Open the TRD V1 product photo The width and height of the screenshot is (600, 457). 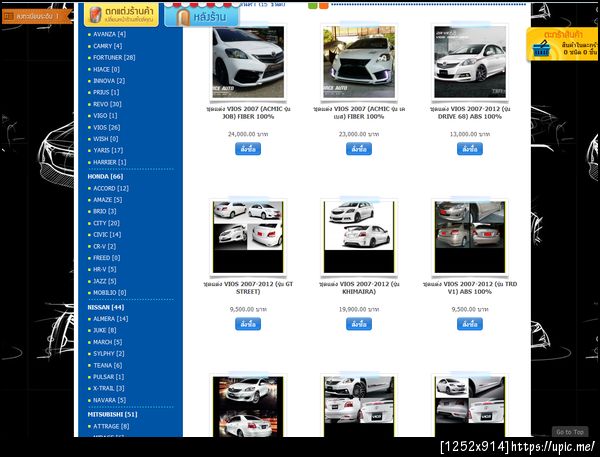(x=470, y=237)
